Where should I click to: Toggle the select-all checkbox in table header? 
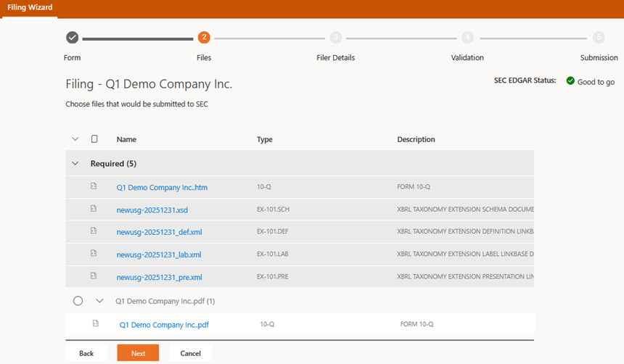coord(94,138)
